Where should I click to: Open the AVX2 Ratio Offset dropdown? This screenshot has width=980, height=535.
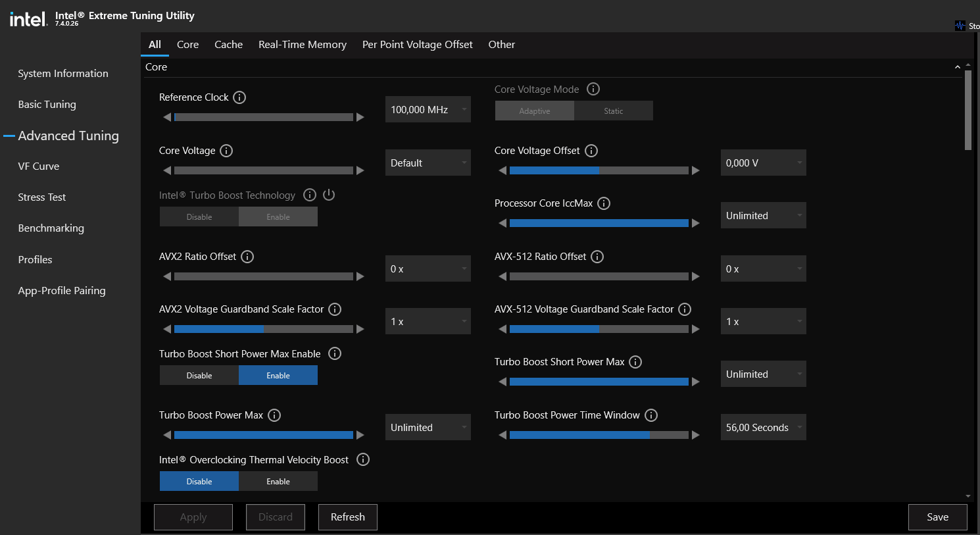tap(428, 268)
